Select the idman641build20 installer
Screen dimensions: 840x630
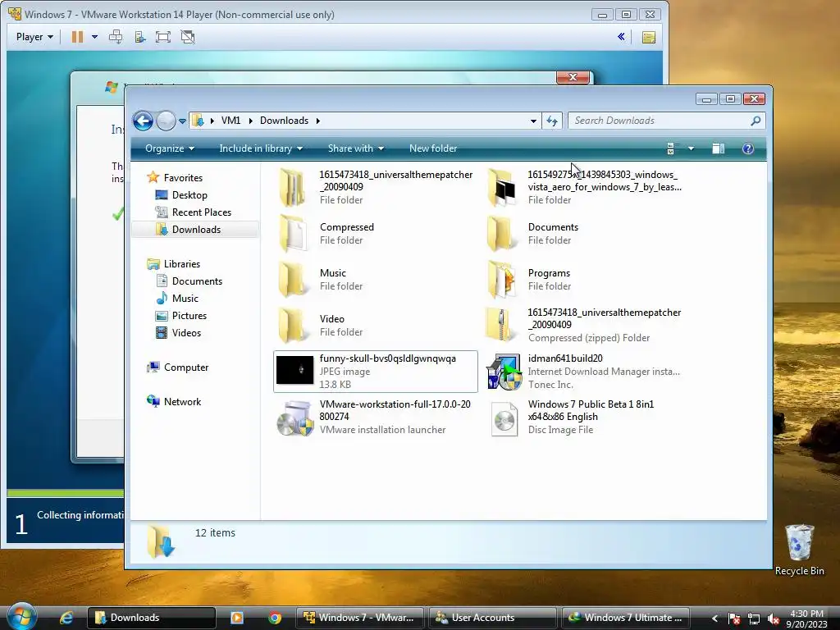[584, 372]
